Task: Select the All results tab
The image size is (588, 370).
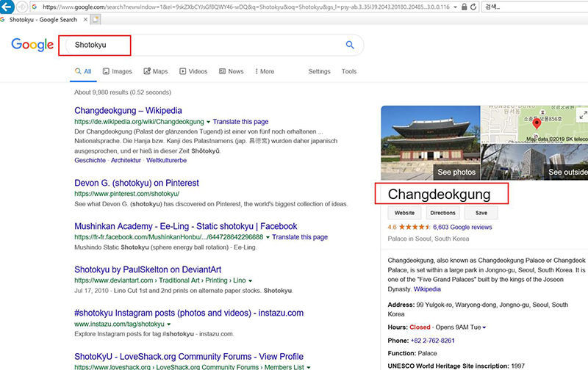Action: click(83, 71)
